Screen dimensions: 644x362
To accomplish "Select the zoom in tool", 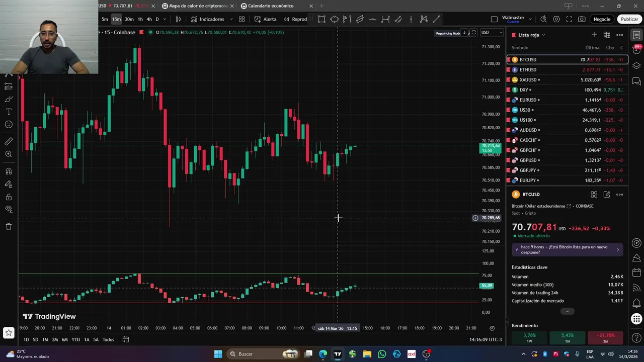I will click(9, 154).
